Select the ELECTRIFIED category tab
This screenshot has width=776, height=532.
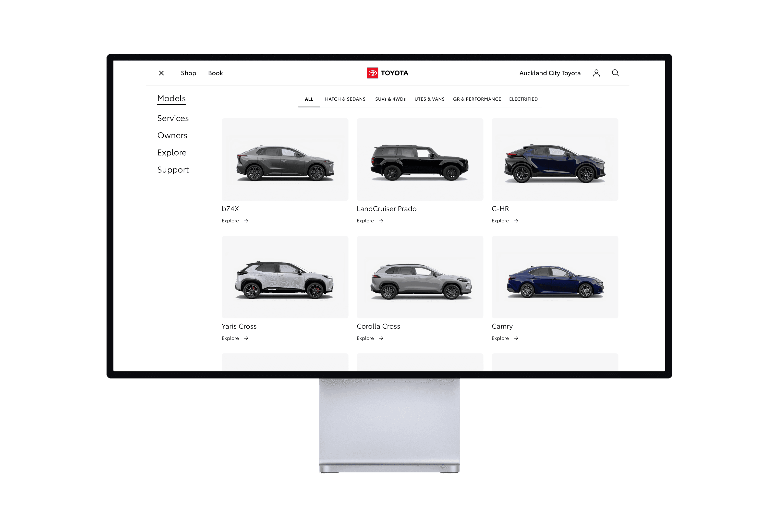(523, 99)
